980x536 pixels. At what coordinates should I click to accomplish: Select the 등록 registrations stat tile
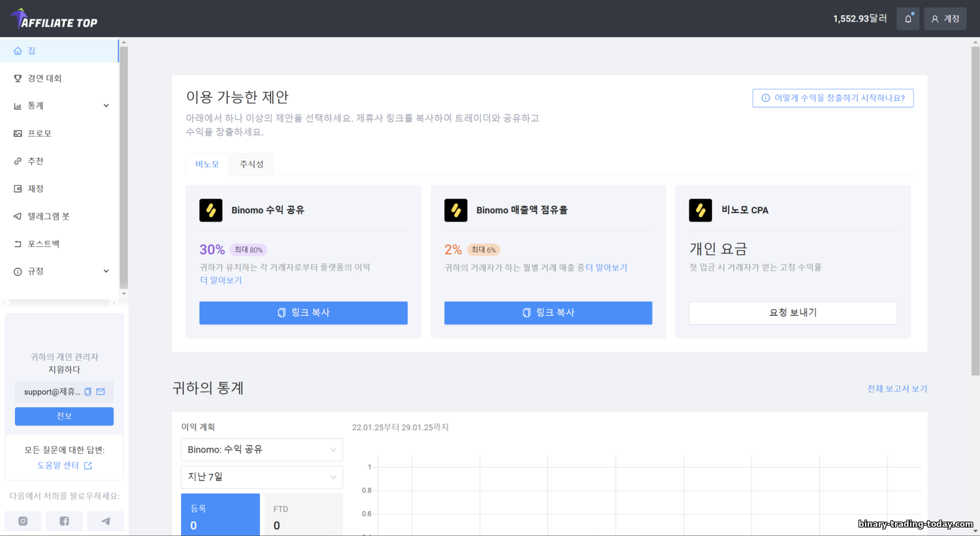(x=220, y=515)
